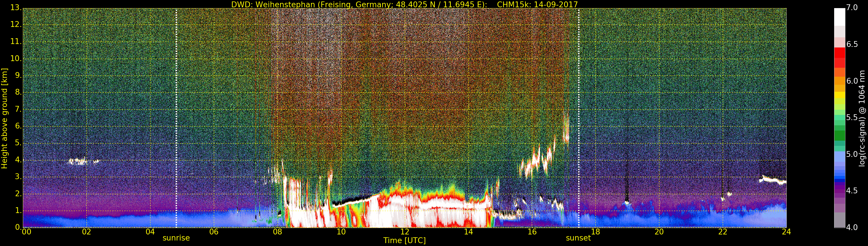Click the 'Height above ground [km]' axis label
The image size is (868, 246).
4,119
